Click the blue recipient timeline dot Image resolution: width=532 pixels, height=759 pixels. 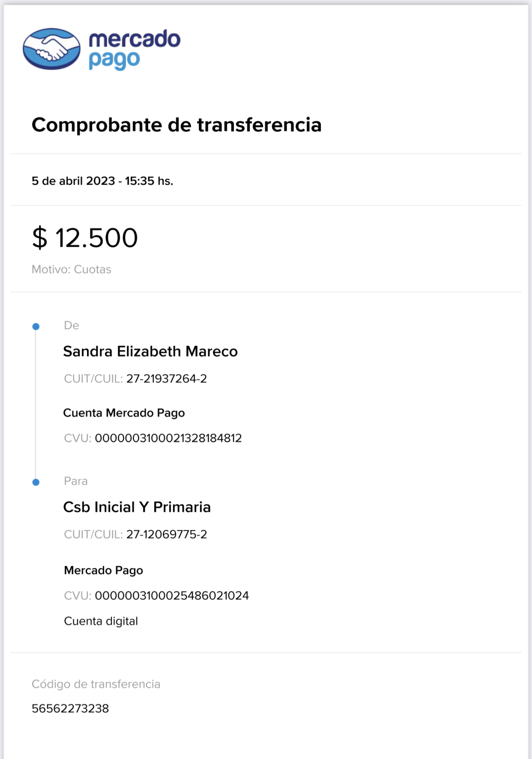point(36,482)
